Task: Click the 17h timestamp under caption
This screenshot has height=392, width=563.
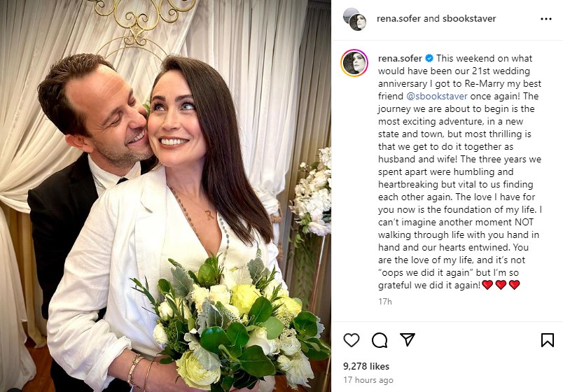Action: pyautogui.click(x=385, y=302)
